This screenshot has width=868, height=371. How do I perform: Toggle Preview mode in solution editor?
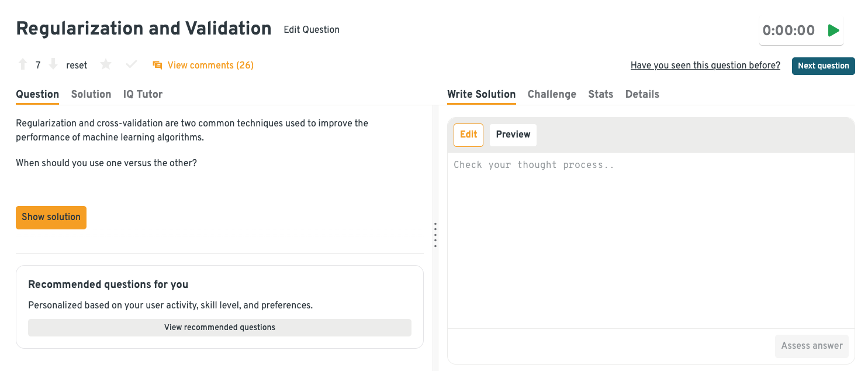tap(513, 135)
